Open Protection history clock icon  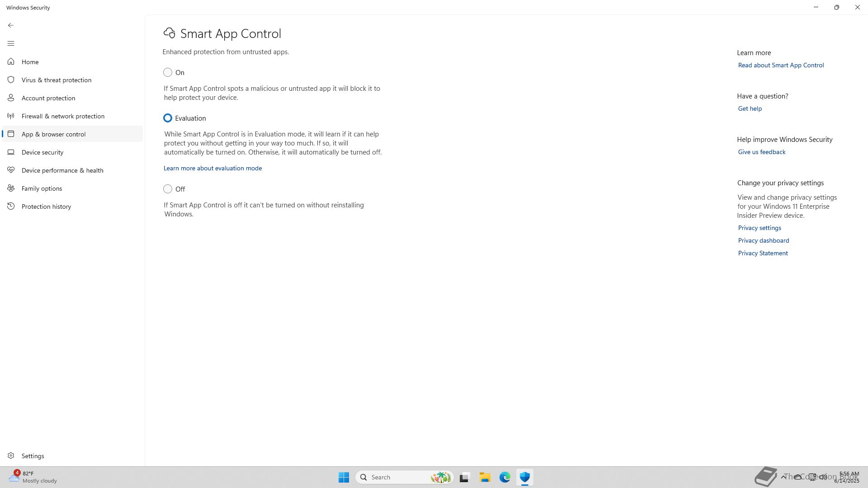[11, 206]
